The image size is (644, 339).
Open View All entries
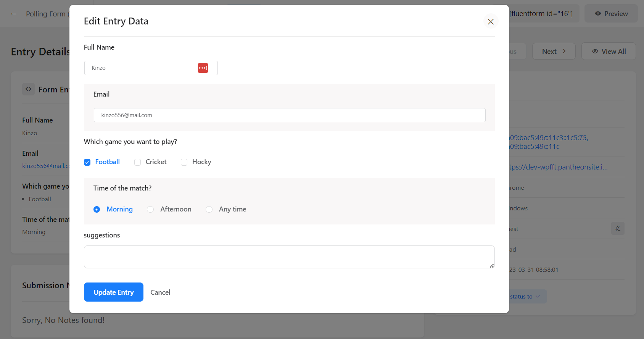click(x=609, y=52)
